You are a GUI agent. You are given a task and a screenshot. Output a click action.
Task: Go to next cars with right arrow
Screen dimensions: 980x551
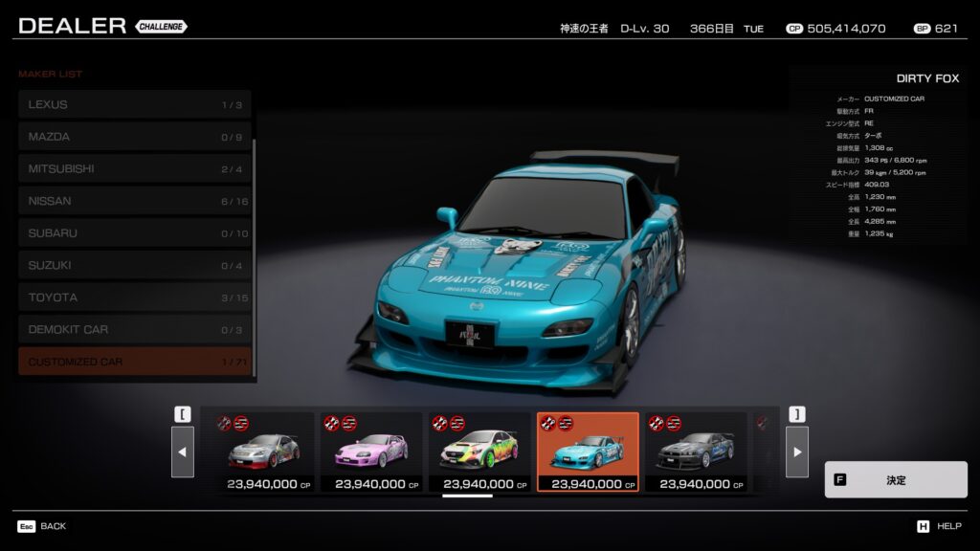[797, 452]
